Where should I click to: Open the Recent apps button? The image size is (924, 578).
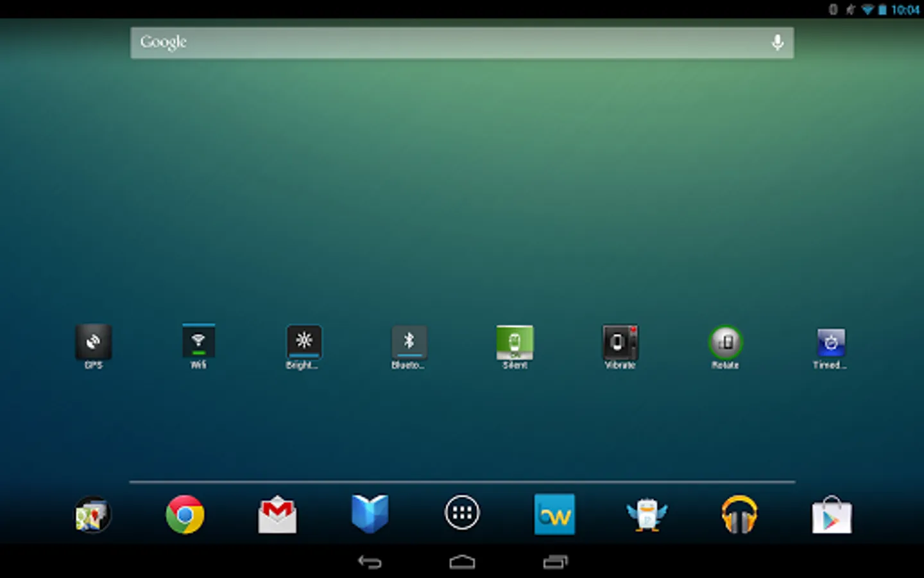(555, 563)
